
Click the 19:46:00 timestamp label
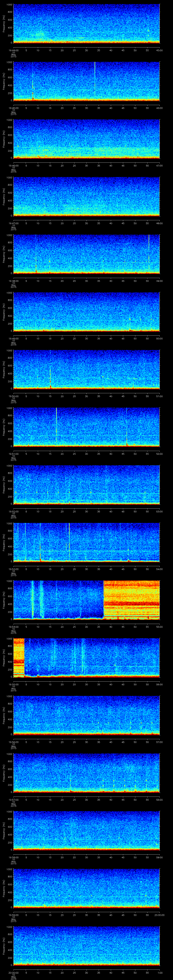(x=13, y=166)
